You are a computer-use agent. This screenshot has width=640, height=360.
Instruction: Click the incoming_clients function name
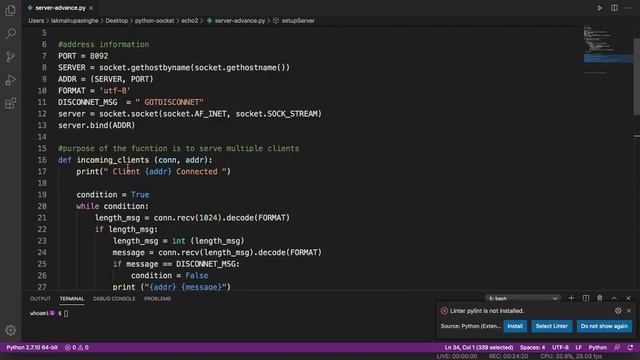(x=113, y=160)
